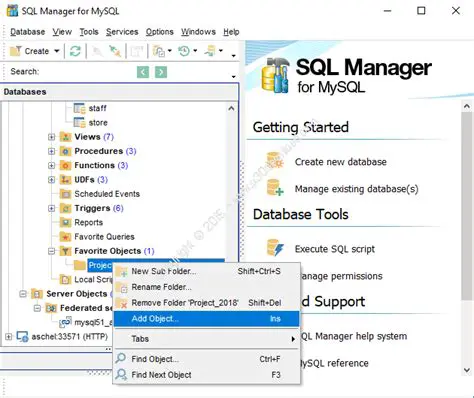Click the Triggers folder icon
This screenshot has height=398, width=474.
[x=66, y=208]
